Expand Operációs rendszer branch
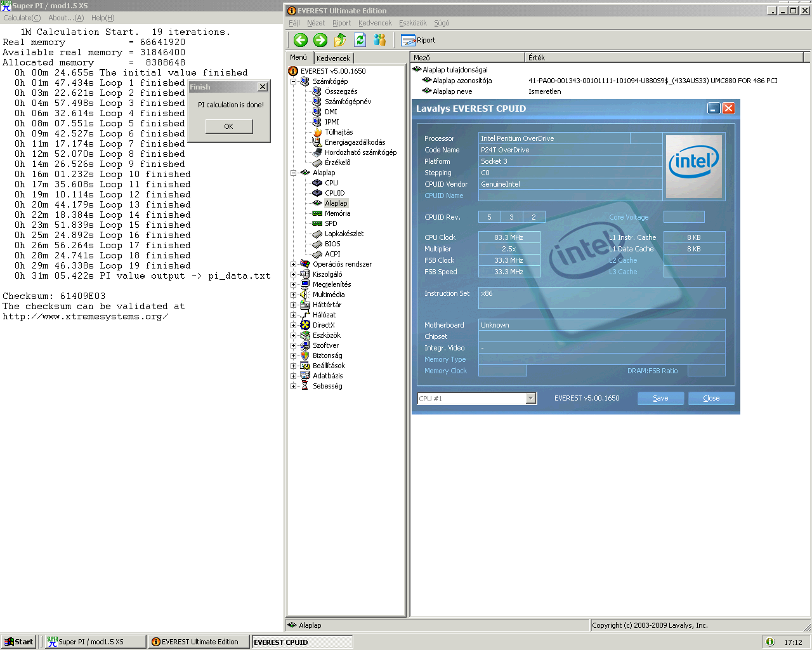This screenshot has height=650, width=812. 293,264
